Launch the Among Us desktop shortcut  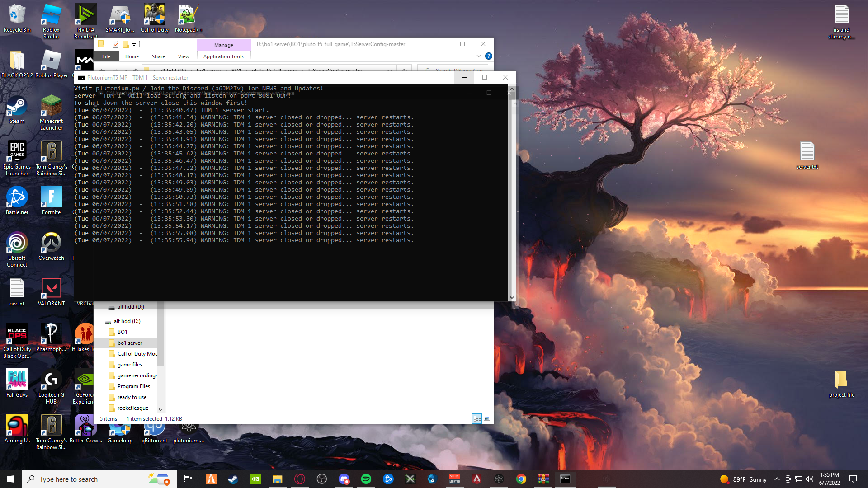pos(17,429)
